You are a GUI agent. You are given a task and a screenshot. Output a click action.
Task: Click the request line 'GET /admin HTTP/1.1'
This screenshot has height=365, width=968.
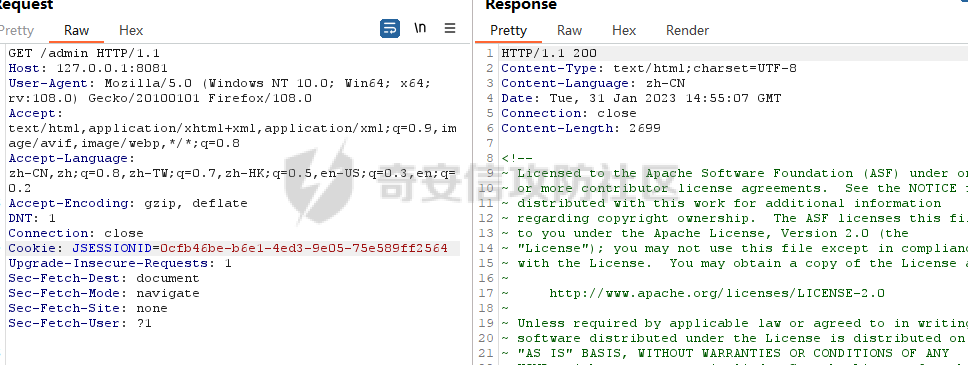pos(84,53)
